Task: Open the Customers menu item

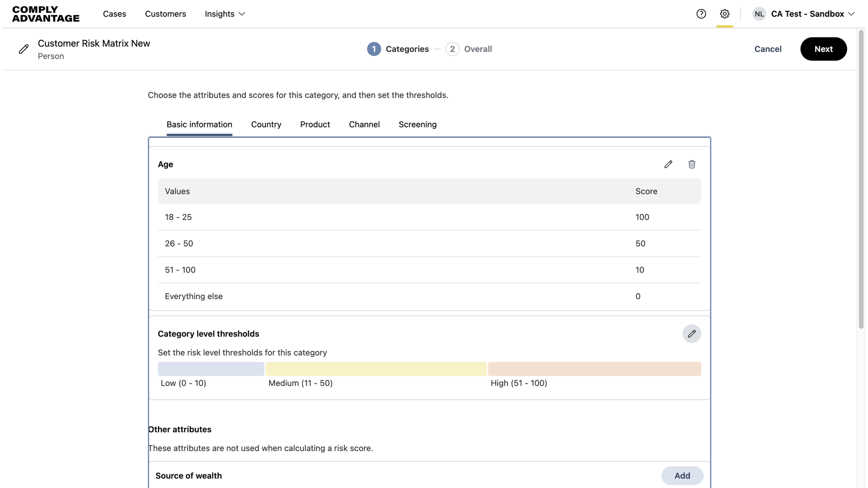Action: 165,14
